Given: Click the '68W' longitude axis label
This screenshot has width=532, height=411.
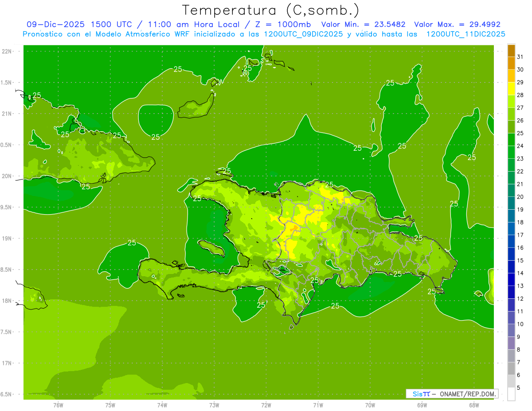Looking at the screenshot, I should click(474, 405).
